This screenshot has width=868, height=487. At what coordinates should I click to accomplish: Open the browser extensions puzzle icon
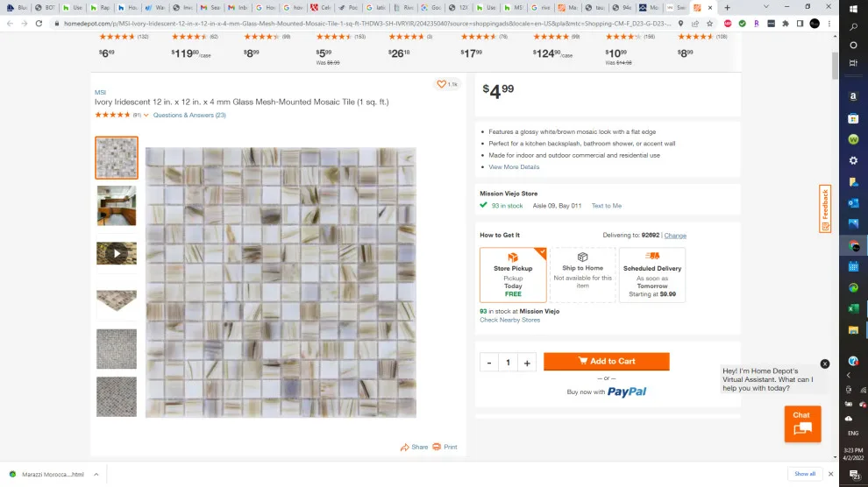[786, 24]
